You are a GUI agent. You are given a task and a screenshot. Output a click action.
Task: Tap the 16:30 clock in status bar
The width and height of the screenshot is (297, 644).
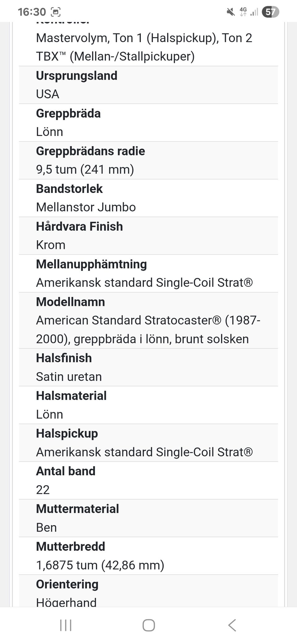pyautogui.click(x=32, y=12)
